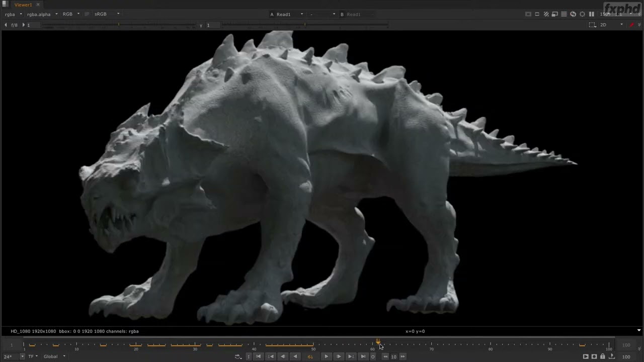Click the gamma value field
Image resolution: width=644 pixels, height=362 pixels.
[x=213, y=25]
